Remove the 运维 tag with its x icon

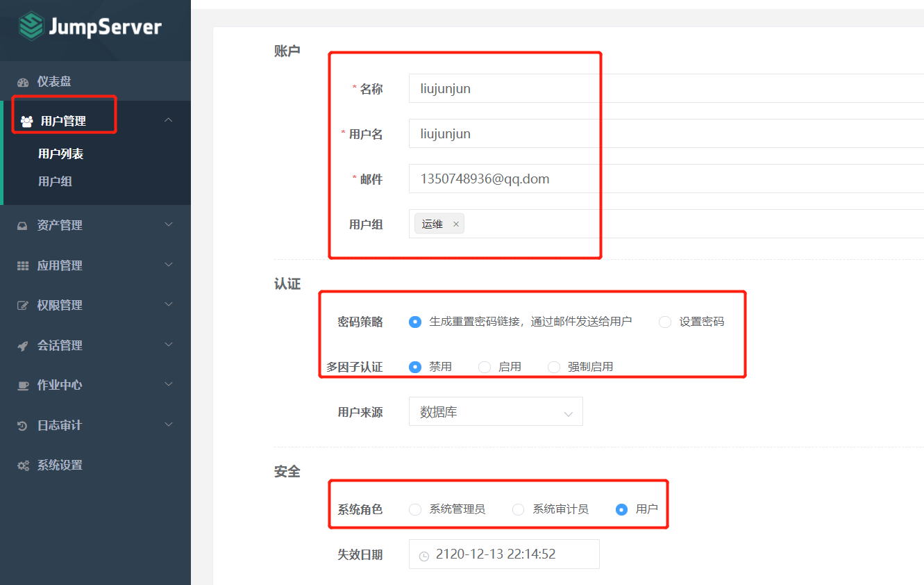click(x=456, y=224)
